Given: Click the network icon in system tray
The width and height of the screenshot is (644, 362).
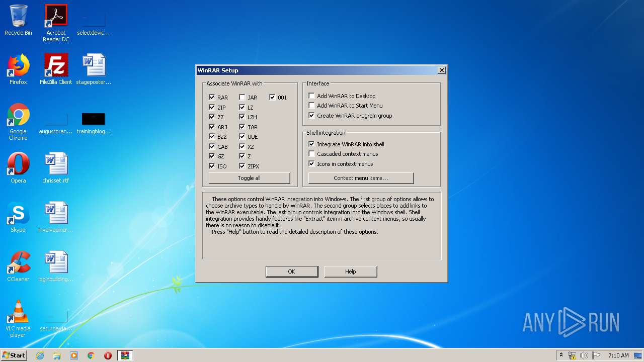Looking at the screenshot, I should tap(573, 355).
